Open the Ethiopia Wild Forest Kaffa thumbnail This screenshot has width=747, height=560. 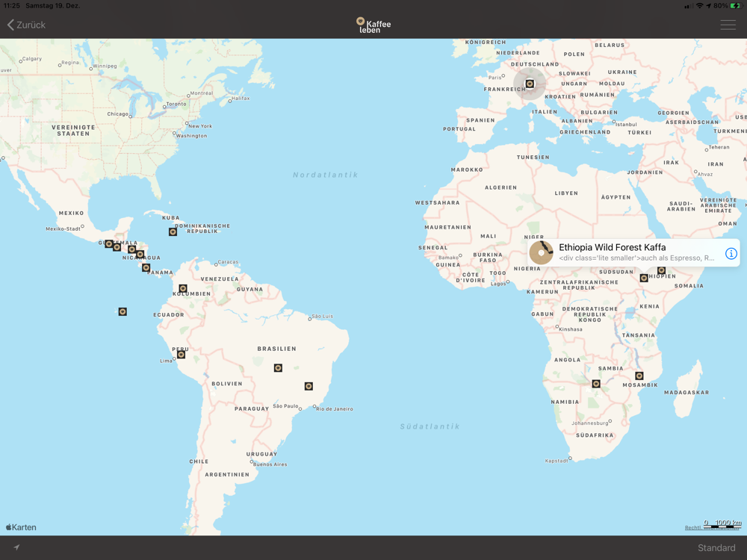pos(541,252)
